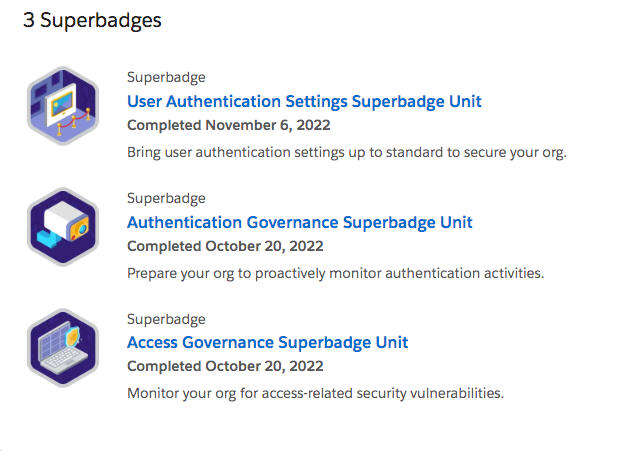This screenshot has width=622, height=451.
Task: Click the "Bring user authentication settings" description
Action: [347, 152]
